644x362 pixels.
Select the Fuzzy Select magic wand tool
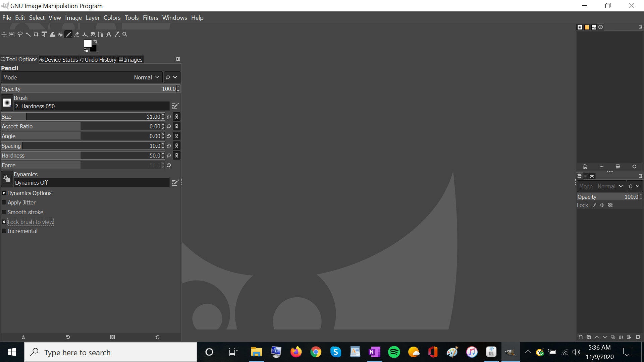28,35
